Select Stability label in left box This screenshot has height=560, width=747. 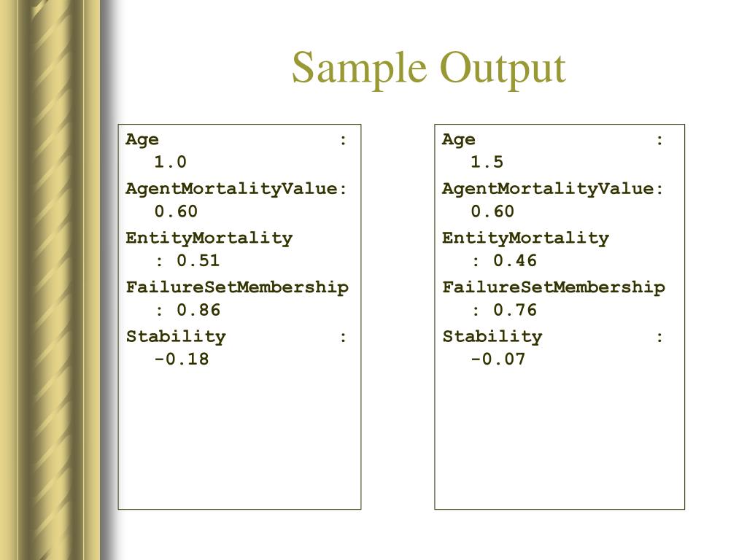click(176, 337)
